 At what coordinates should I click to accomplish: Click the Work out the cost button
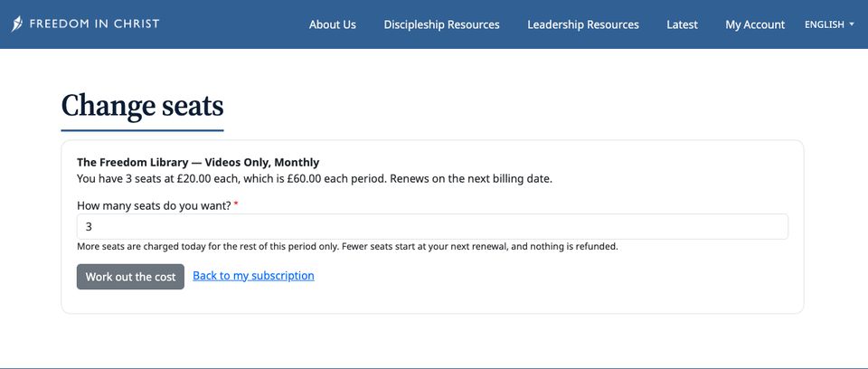coord(130,277)
